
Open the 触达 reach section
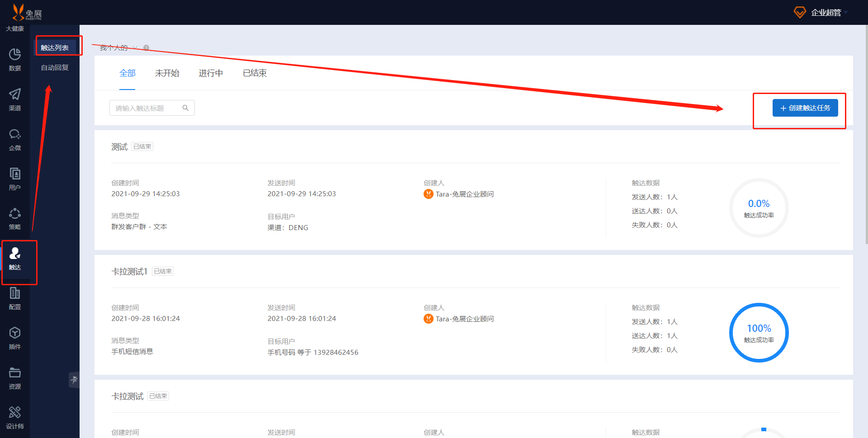point(15,259)
